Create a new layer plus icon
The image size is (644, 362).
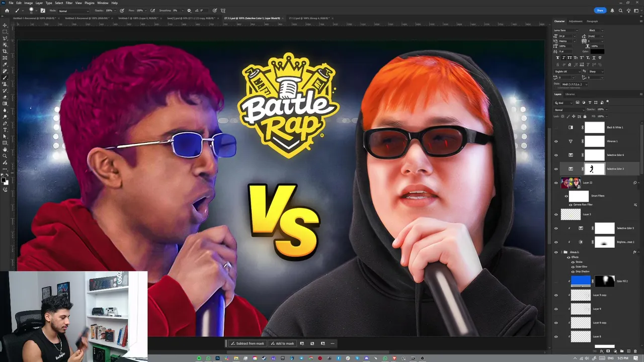628,351
